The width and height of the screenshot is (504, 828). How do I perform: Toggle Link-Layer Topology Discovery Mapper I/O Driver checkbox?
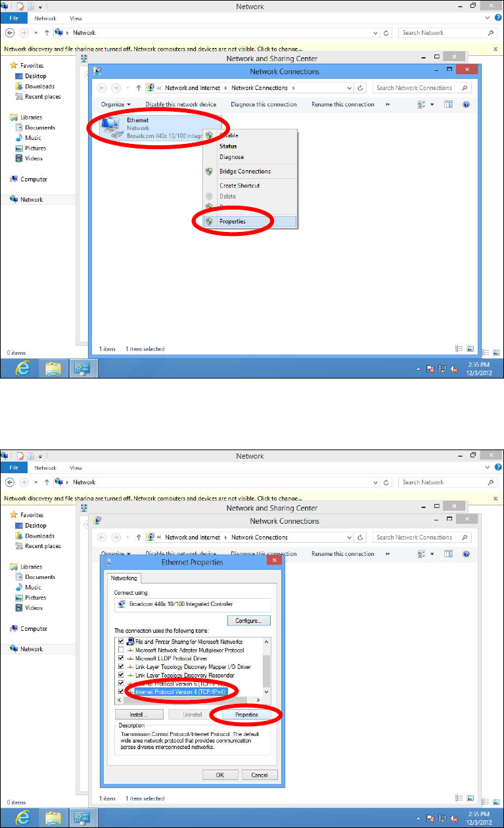click(120, 666)
